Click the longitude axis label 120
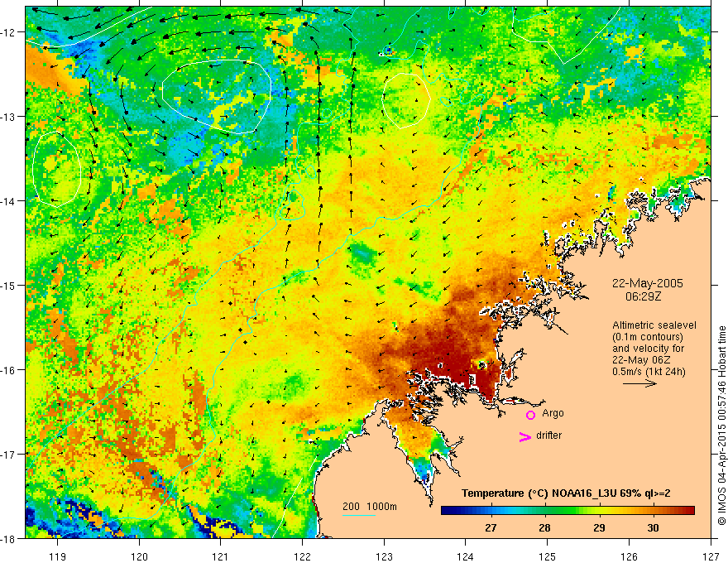 click(x=139, y=556)
